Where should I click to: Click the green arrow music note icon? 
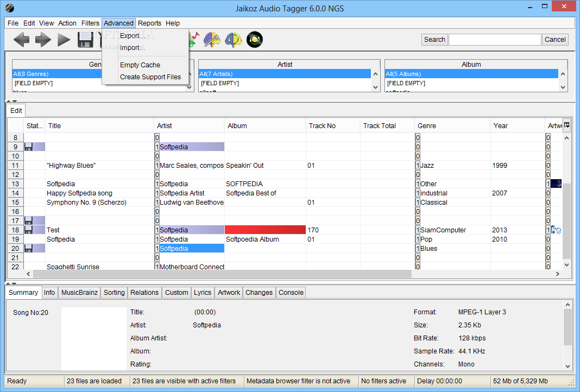click(194, 40)
